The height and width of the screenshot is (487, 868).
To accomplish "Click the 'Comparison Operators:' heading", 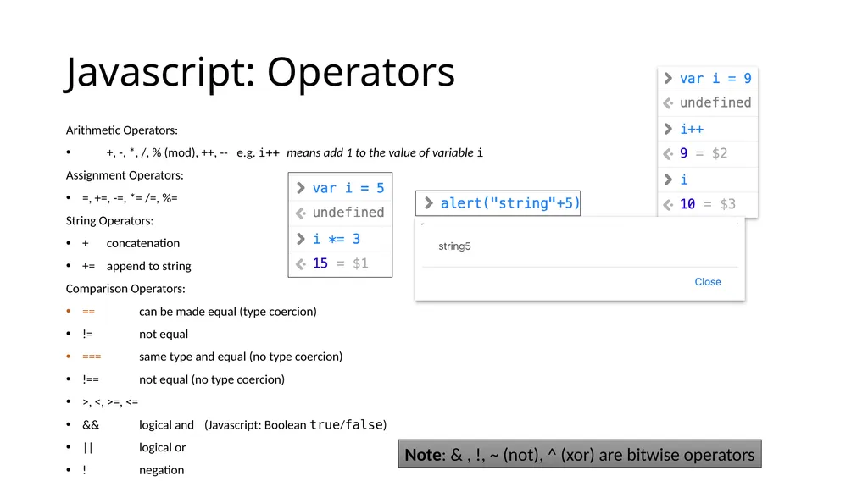I will point(125,289).
